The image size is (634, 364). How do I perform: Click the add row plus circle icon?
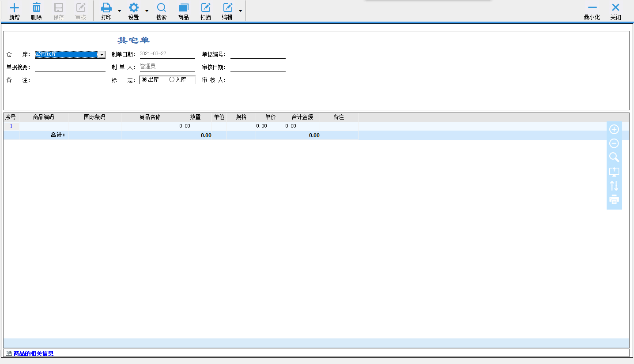614,129
